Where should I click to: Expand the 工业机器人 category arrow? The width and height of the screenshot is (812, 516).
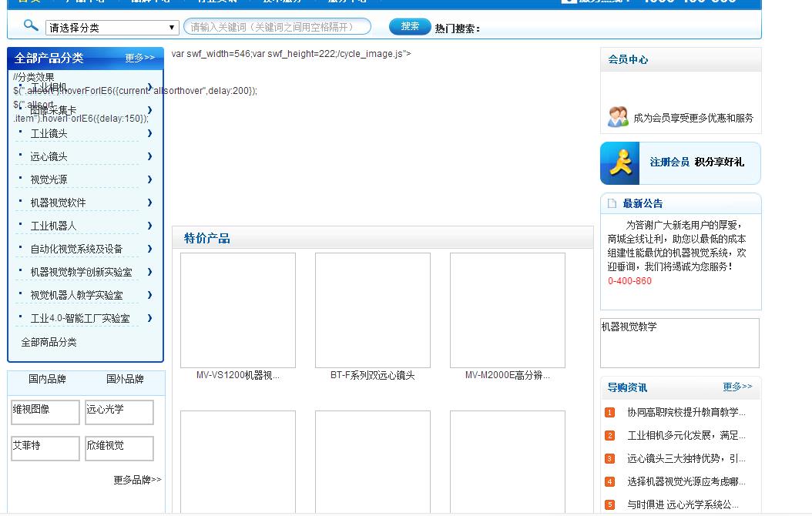coord(149,226)
